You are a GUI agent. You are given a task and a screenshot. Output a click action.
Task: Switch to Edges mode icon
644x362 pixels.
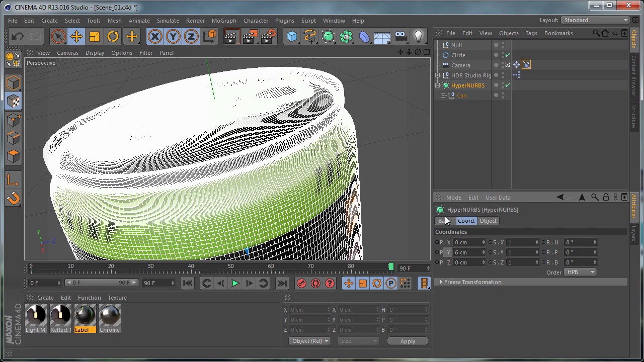tap(13, 138)
